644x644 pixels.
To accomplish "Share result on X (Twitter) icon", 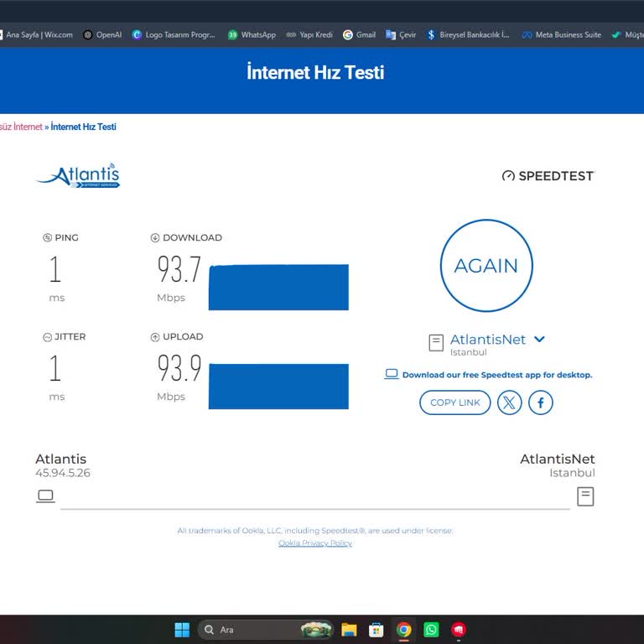I will [x=509, y=402].
